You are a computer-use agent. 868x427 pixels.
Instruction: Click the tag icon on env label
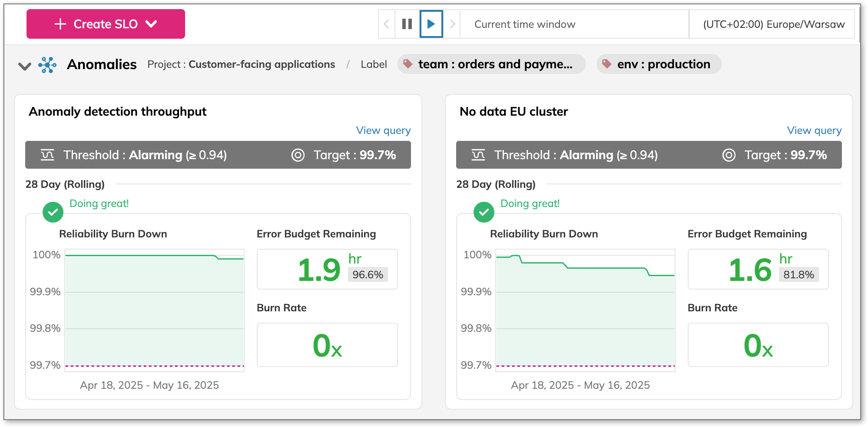click(606, 64)
